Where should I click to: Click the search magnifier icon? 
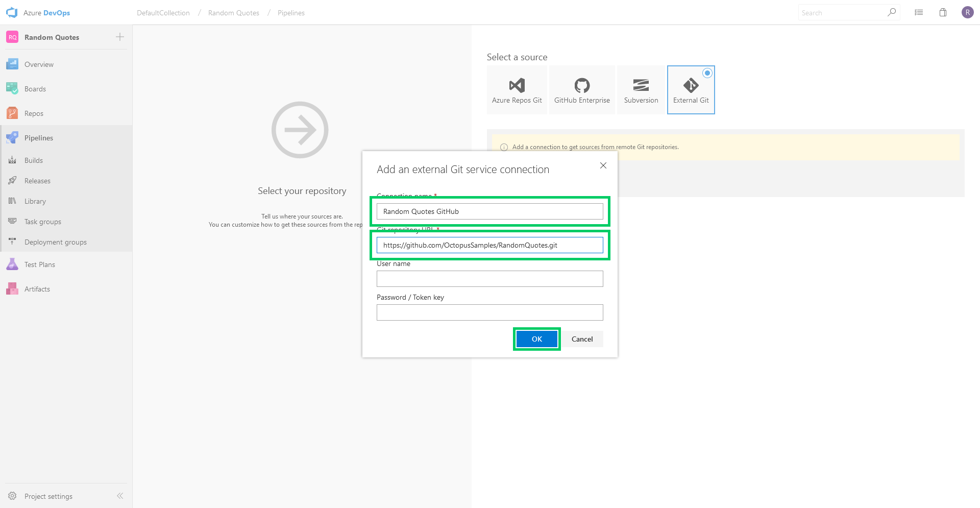[x=892, y=12]
